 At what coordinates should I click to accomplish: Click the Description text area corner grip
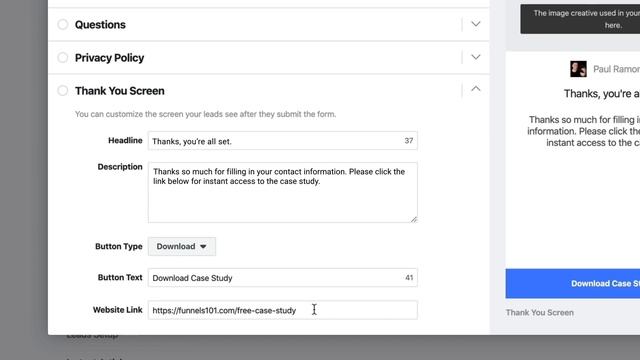click(413, 219)
